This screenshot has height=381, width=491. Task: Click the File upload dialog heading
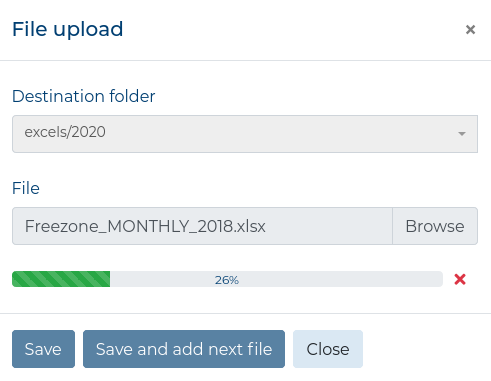(68, 29)
